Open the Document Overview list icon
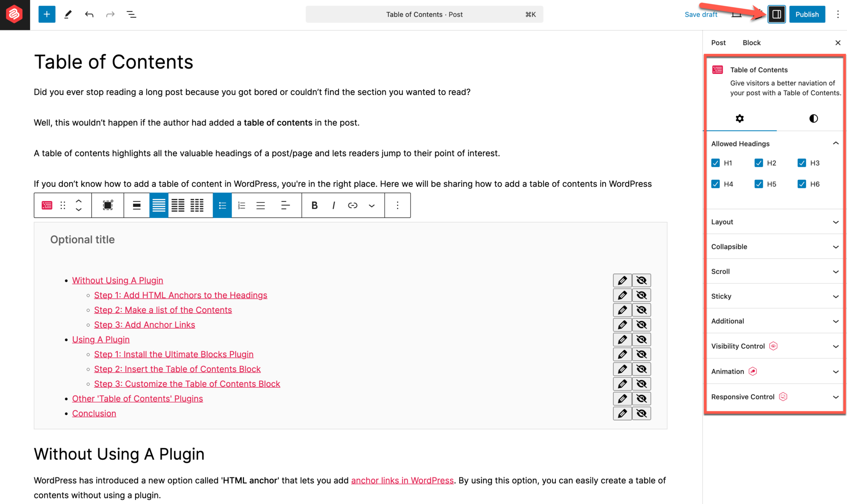The width and height of the screenshot is (847, 504). [131, 14]
